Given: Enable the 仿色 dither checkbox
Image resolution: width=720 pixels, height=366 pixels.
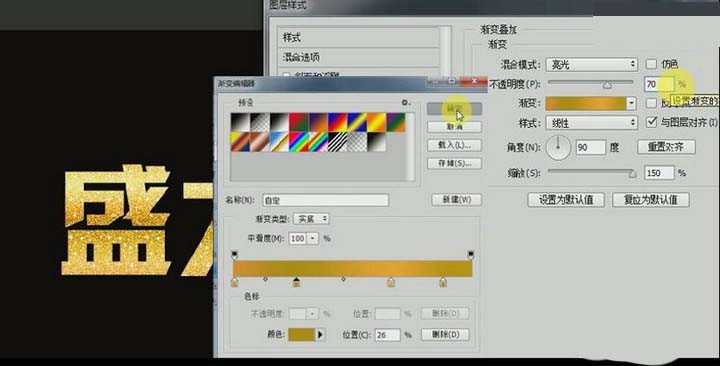Looking at the screenshot, I should (651, 64).
